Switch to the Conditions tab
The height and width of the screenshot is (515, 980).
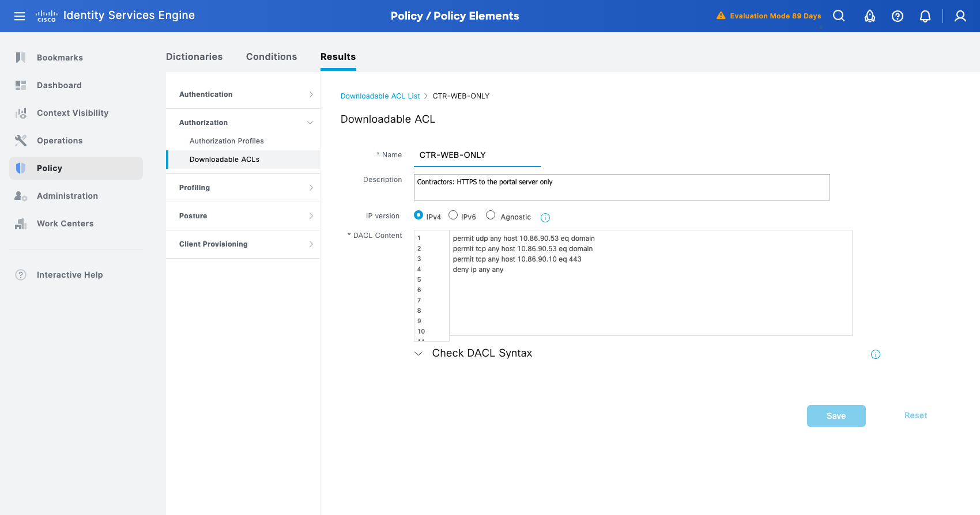point(272,56)
